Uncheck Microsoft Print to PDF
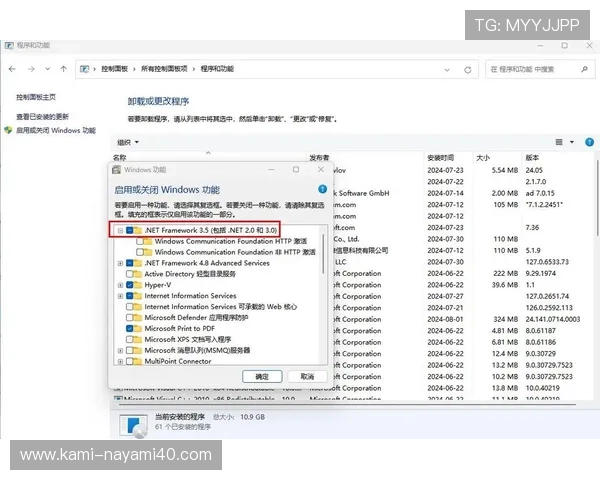 click(129, 328)
